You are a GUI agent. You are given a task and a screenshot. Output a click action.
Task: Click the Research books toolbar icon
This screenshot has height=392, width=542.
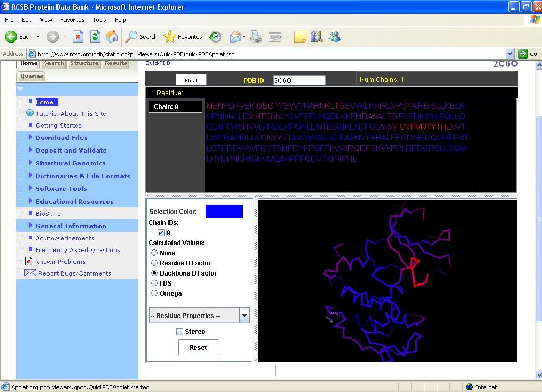tap(316, 37)
